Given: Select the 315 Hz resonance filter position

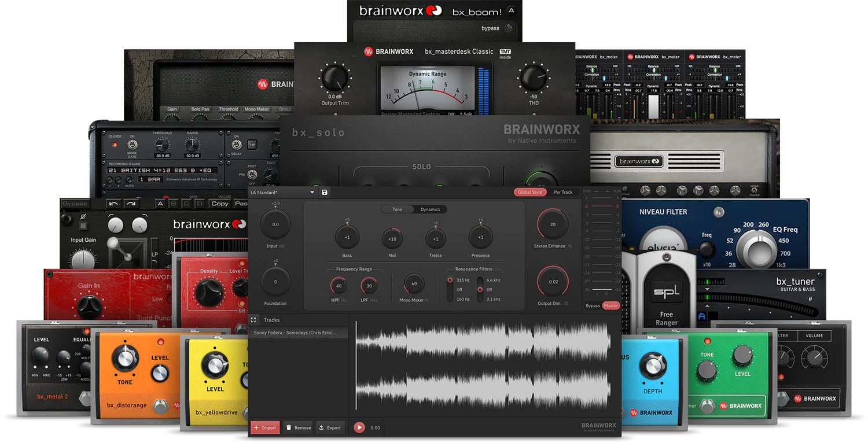Looking at the screenshot, I should [450, 280].
